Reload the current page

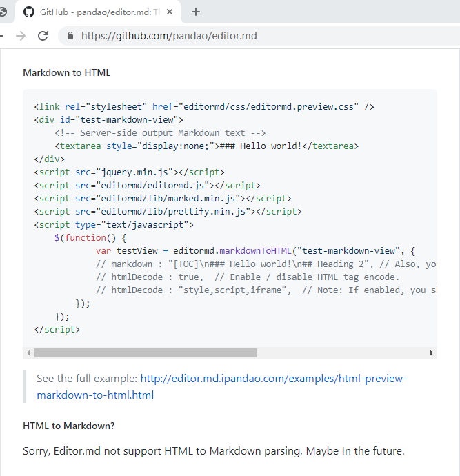(x=43, y=36)
